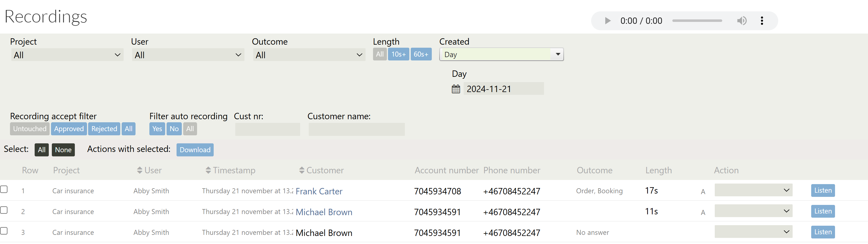Listen to the row 2 recording
868x244 pixels.
coord(823,211)
